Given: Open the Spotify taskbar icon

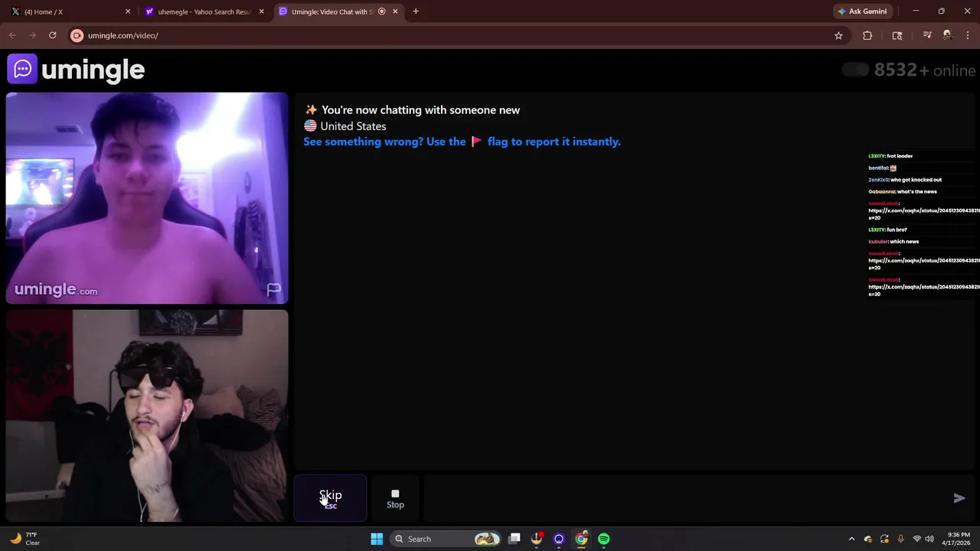Looking at the screenshot, I should coord(604,539).
